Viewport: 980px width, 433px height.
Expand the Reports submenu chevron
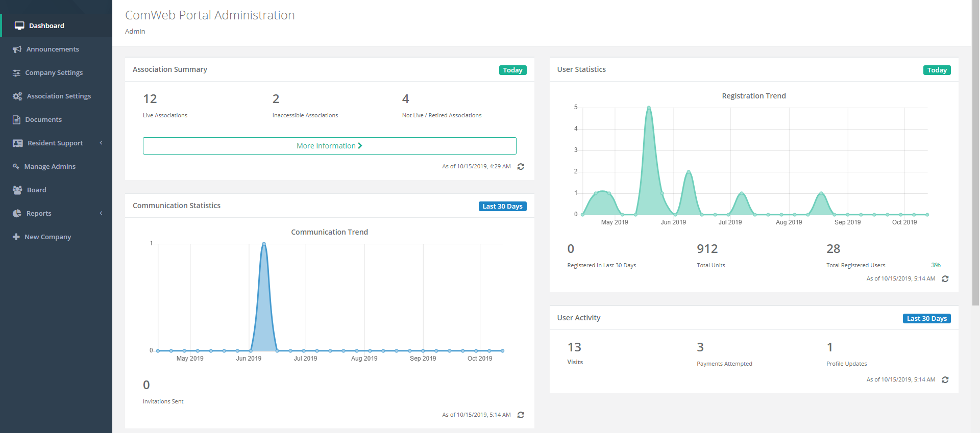point(101,213)
